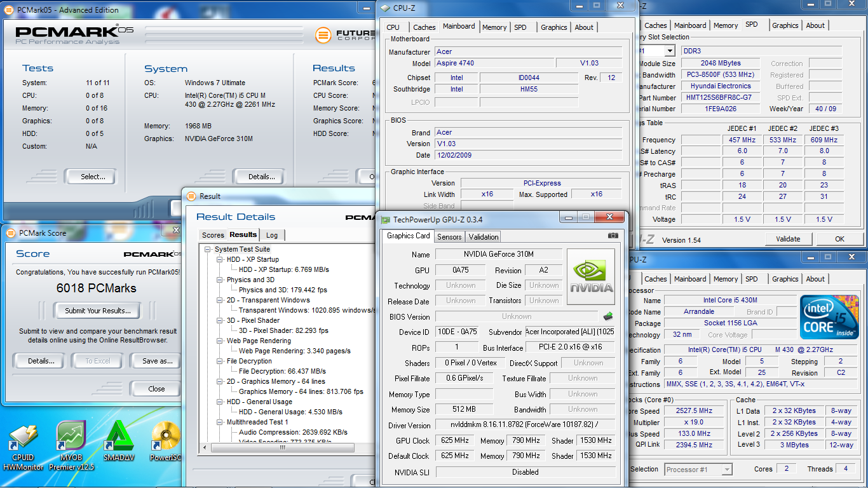Collapse the 2D - Transparent Windows node
This screenshot has width=868, height=488.
pos(220,301)
